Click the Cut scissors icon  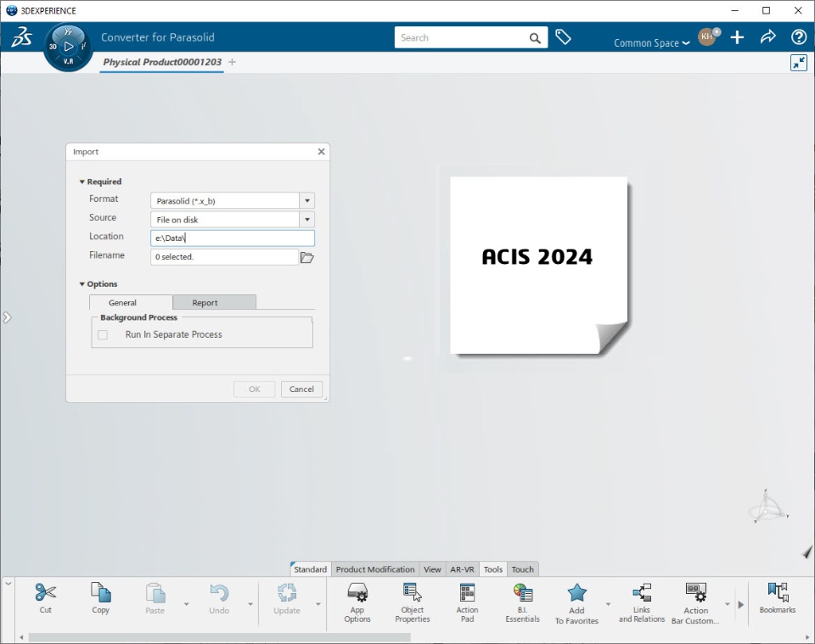pyautogui.click(x=45, y=593)
